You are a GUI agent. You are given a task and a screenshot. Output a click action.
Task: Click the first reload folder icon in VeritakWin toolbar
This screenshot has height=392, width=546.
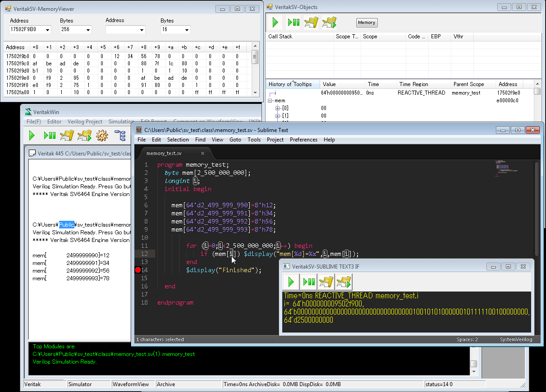tap(67, 135)
